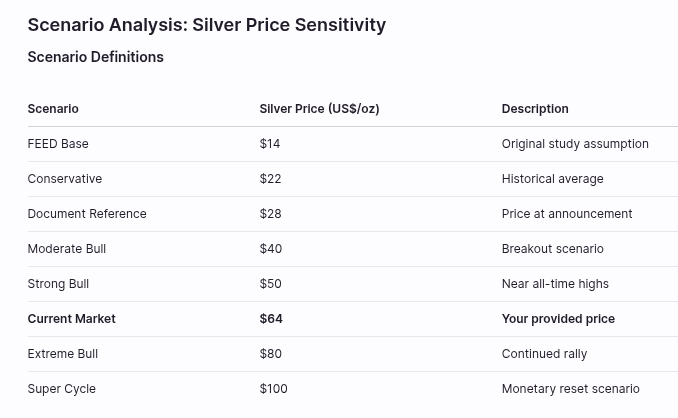
Task: Select the Your provided price description
Action: 558,318
